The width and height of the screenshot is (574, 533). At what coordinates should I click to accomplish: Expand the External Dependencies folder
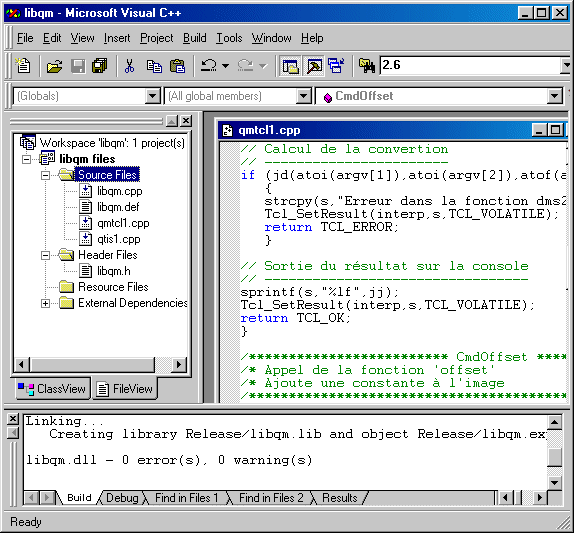tap(45, 303)
